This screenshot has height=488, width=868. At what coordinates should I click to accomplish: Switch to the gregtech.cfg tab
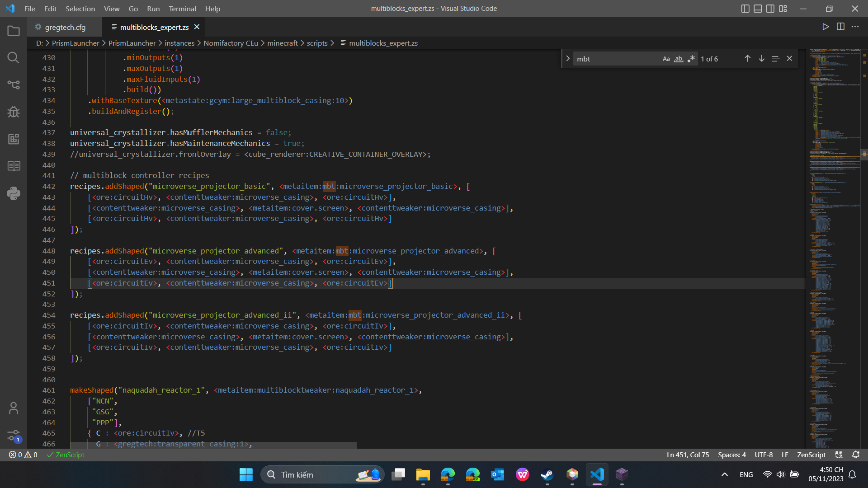click(65, 27)
